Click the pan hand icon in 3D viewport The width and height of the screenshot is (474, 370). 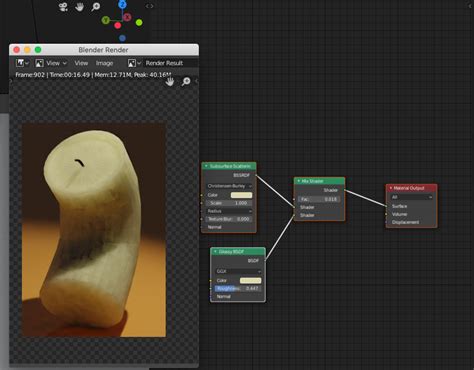[x=79, y=6]
